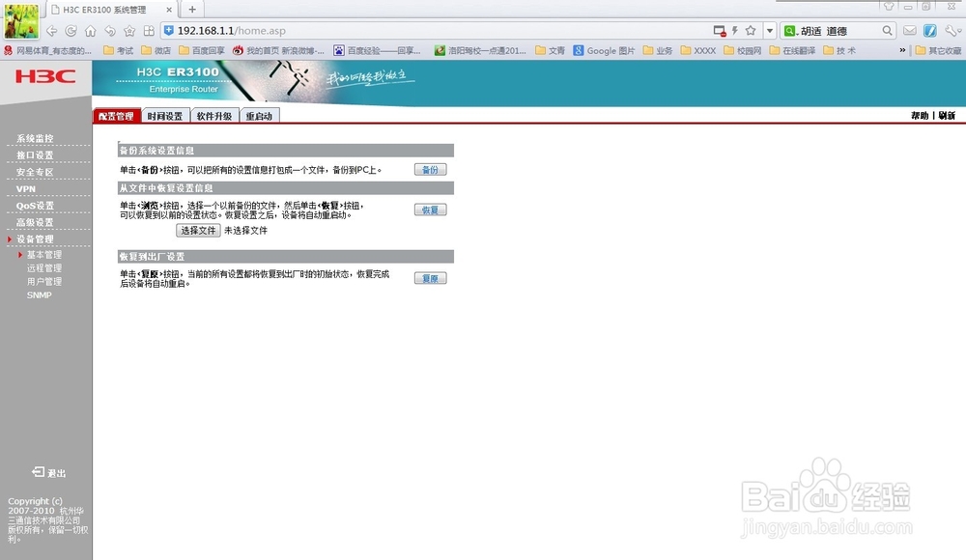Viewport: 966px width, 560px height.
Task: Select 基本管理 submenu item
Action: pyautogui.click(x=43, y=255)
